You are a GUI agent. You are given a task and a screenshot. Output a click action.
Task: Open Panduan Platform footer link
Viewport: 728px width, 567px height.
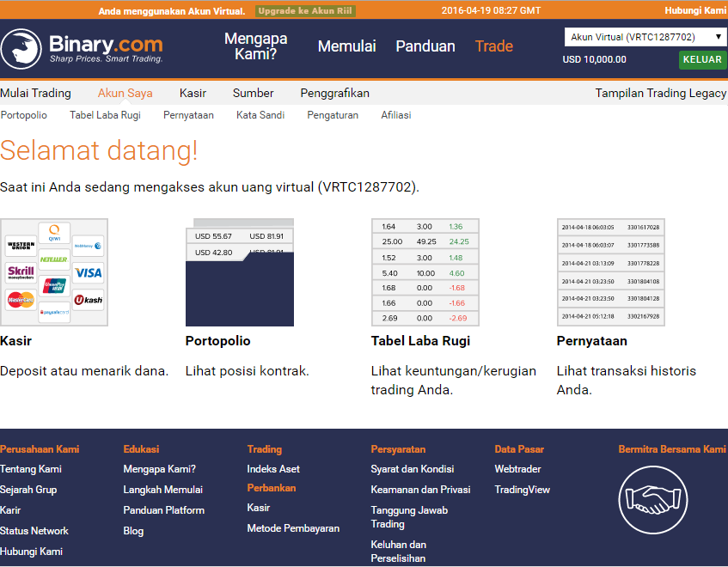coord(164,510)
